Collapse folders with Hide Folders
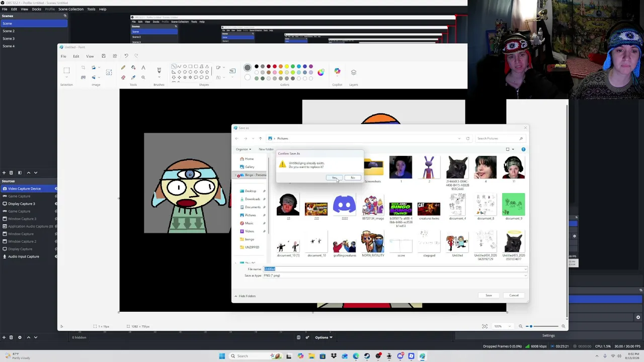 (x=245, y=296)
